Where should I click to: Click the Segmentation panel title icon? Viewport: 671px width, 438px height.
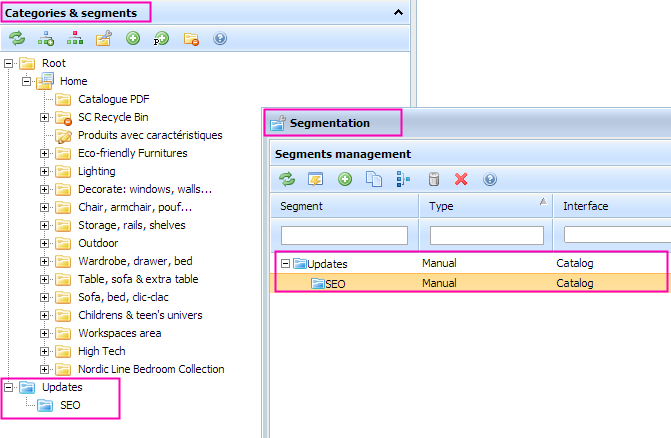278,123
